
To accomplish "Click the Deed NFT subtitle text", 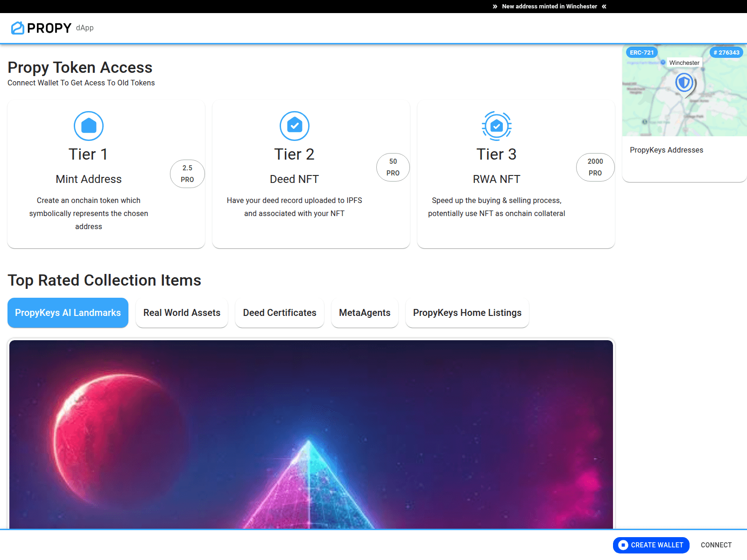I will pyautogui.click(x=295, y=179).
